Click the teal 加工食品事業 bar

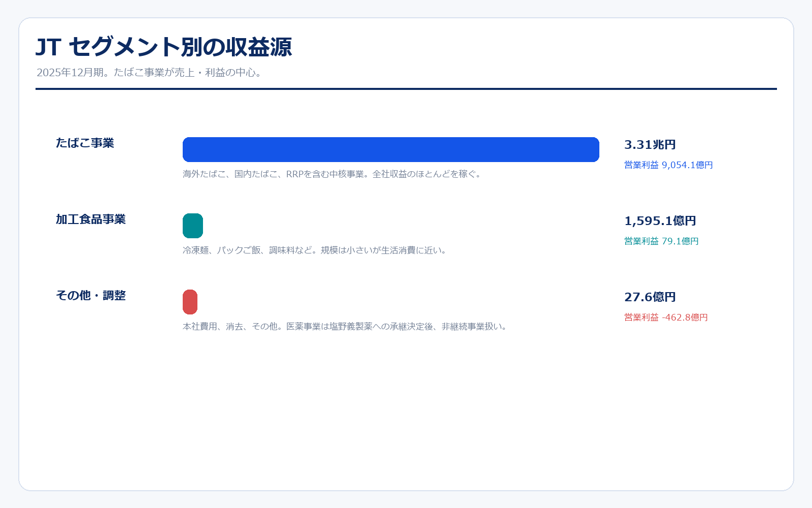(x=193, y=226)
